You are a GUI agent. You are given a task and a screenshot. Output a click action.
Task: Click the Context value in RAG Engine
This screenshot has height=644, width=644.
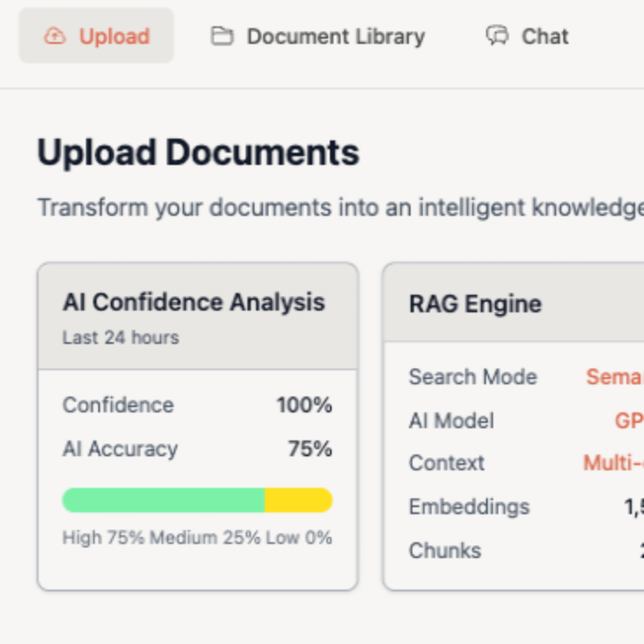(x=612, y=463)
